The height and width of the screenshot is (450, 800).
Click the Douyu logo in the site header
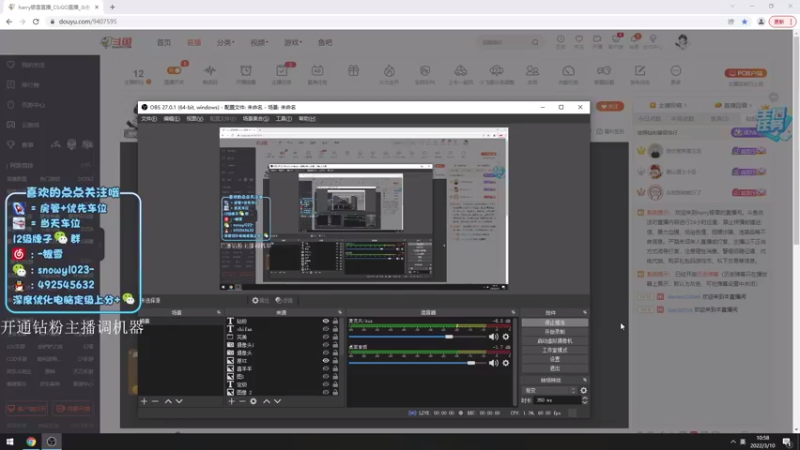point(116,42)
